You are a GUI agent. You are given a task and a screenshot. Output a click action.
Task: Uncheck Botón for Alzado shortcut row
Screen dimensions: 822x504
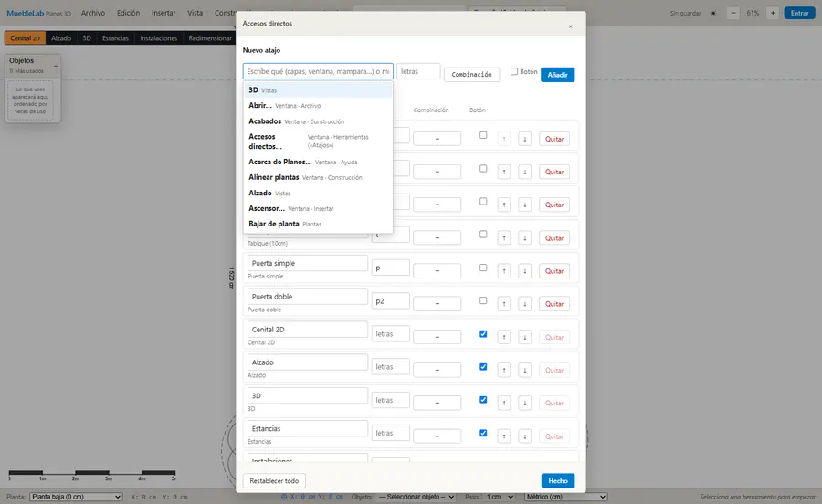click(483, 367)
